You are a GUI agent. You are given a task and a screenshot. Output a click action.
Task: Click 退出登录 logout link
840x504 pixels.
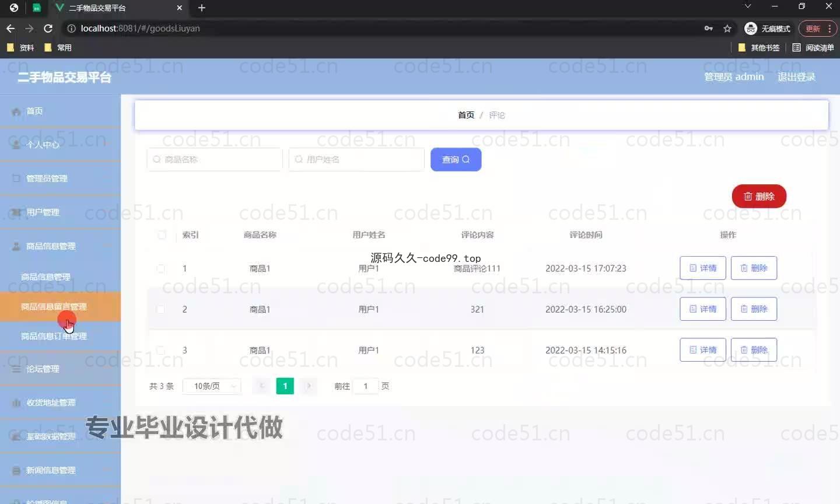[796, 76]
